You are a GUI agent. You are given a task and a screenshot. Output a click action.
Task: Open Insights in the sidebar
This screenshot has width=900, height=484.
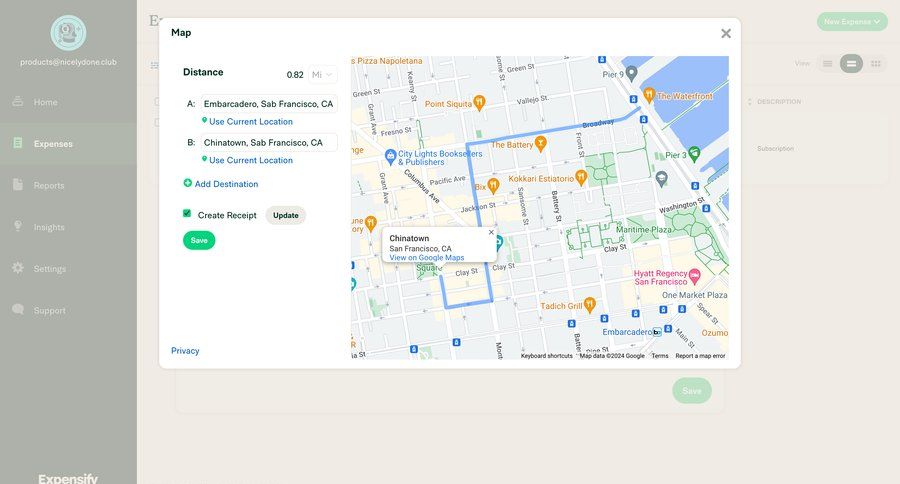tap(48, 227)
